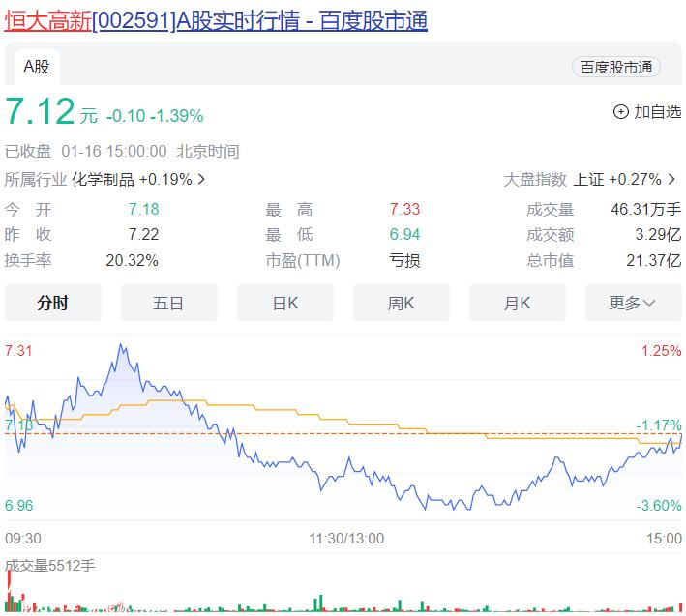Switch to the 月K chart tab
Image resolution: width=686 pixels, height=616 pixels.
click(518, 303)
